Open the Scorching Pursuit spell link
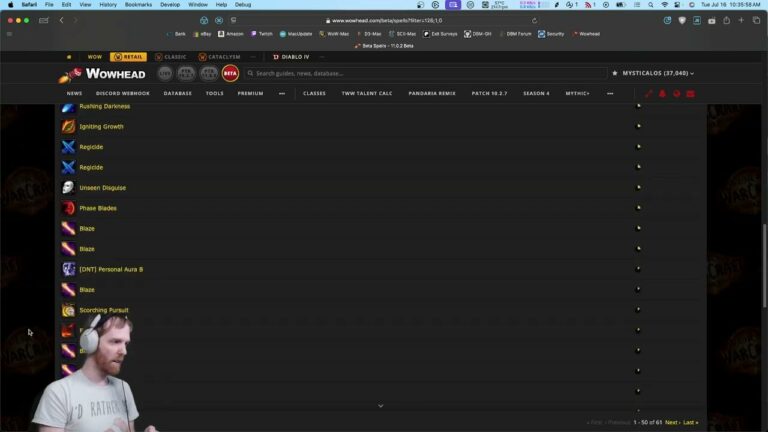The width and height of the screenshot is (768, 432). (x=104, y=310)
